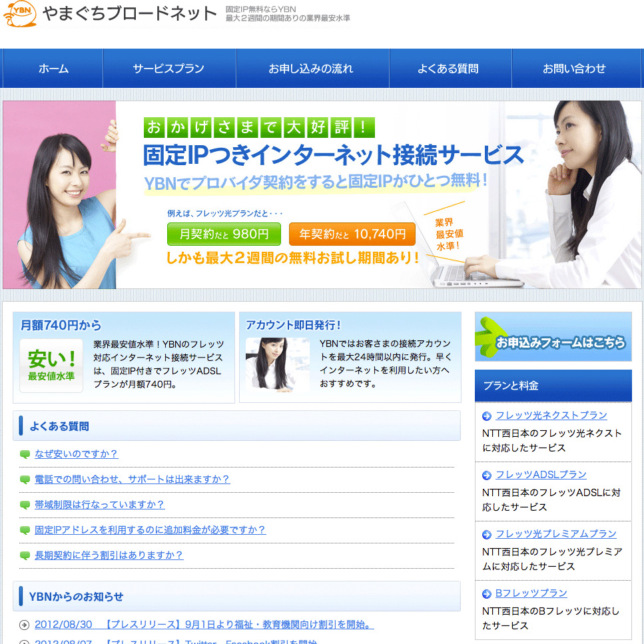Click the 月契約だと 980円 green button
This screenshot has height=644, width=644.
click(224, 234)
